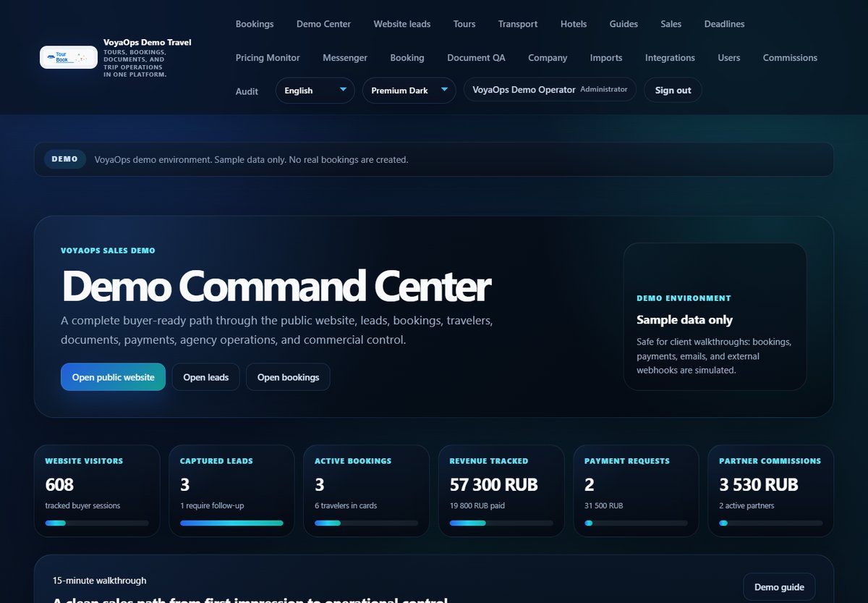Navigate to Website leads
868x603 pixels.
coord(402,24)
